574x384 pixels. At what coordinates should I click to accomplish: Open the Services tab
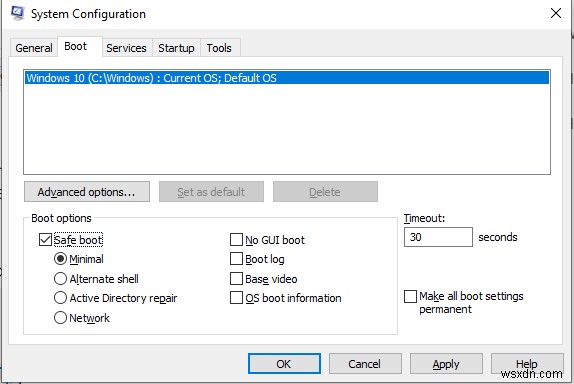coord(126,48)
